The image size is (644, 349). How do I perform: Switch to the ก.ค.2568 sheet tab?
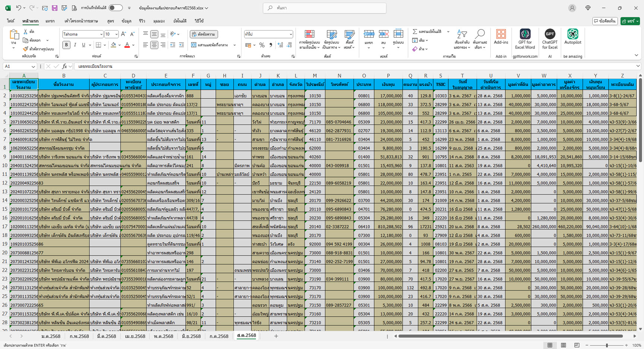click(219, 336)
